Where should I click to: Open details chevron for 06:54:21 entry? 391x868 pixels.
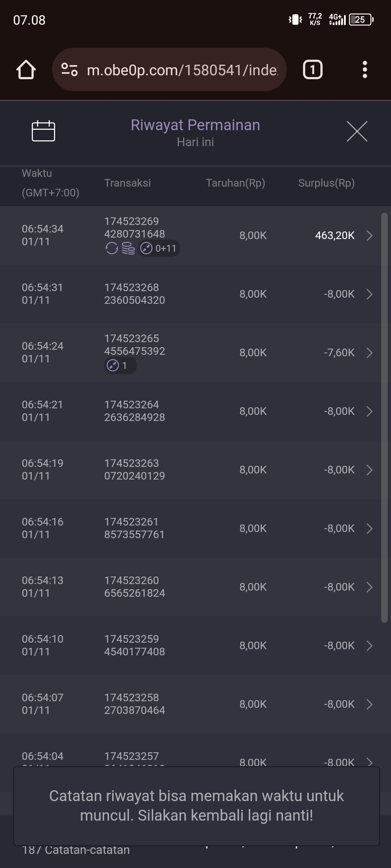pyautogui.click(x=369, y=411)
